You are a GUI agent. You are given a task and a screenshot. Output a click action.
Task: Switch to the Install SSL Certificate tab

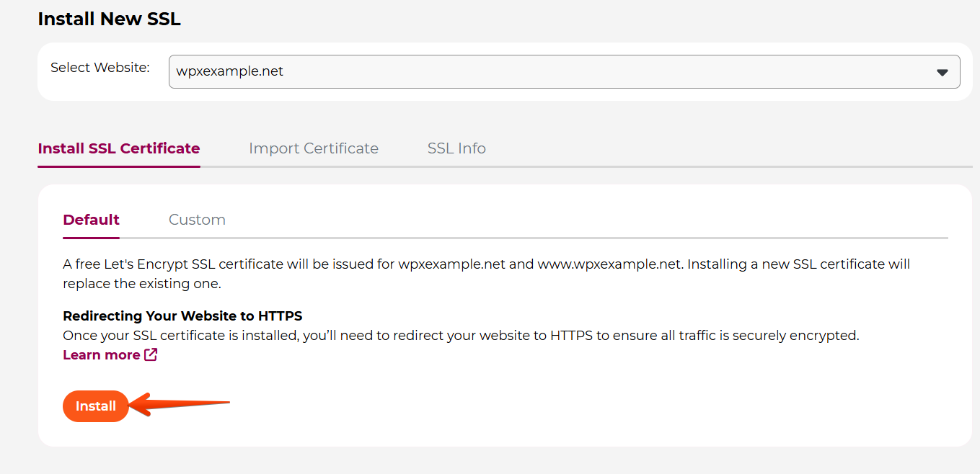[119, 148]
